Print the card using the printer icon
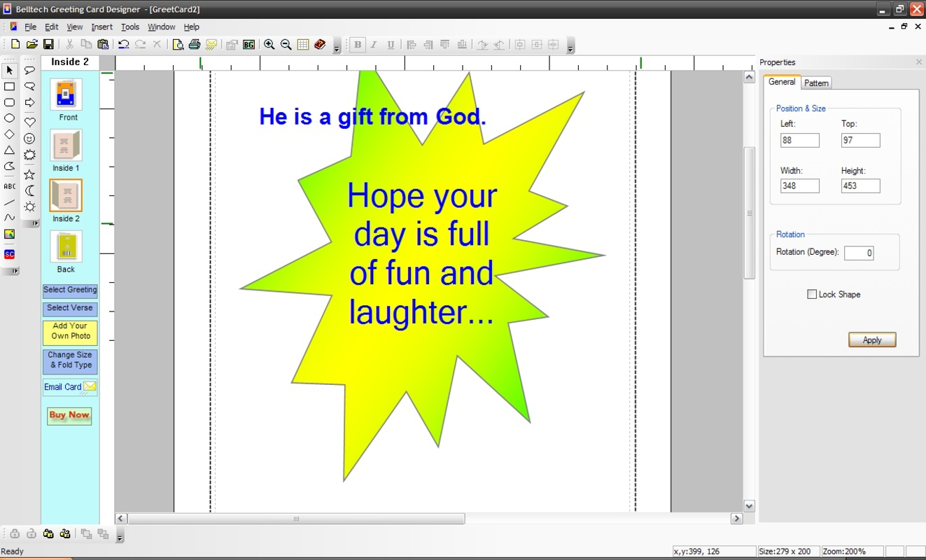926x560 pixels. (195, 44)
